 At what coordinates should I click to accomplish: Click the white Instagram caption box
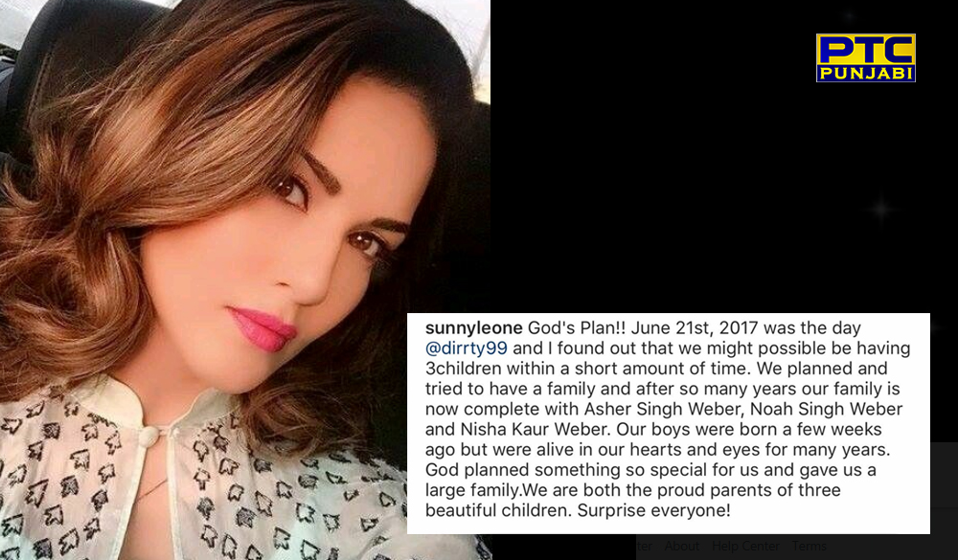click(669, 423)
